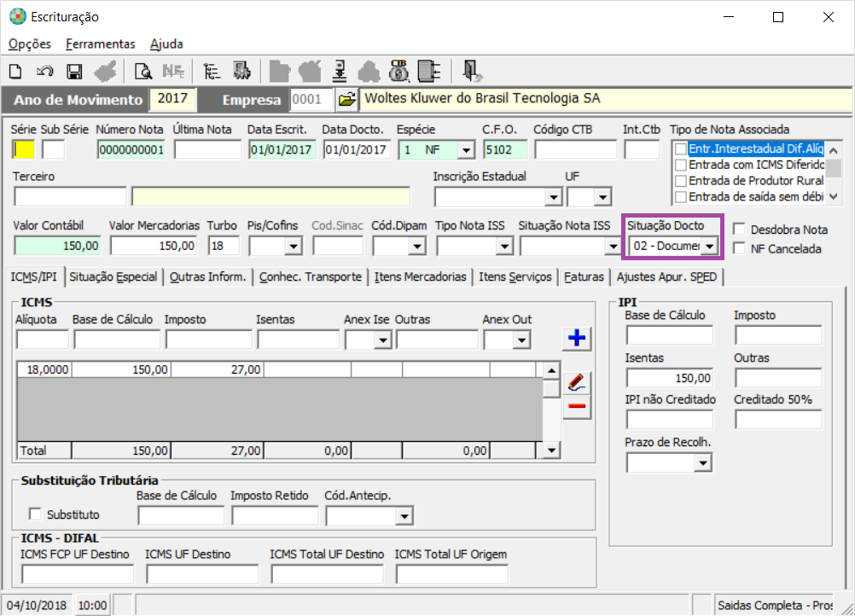Click the CTB coin toolbar icon
The image size is (855, 616).
click(x=399, y=70)
